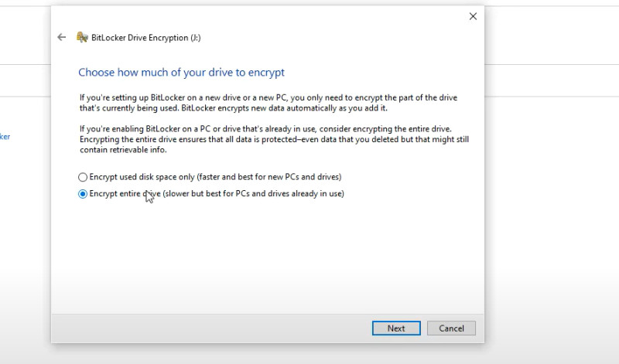Close the BitLocker wizard with the X
This screenshot has width=619, height=364.
click(473, 16)
